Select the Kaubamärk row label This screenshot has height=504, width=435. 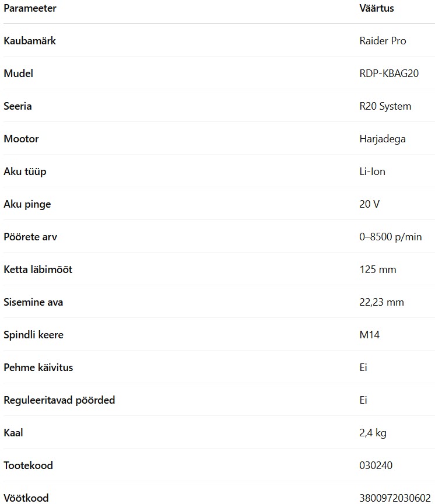coord(30,41)
